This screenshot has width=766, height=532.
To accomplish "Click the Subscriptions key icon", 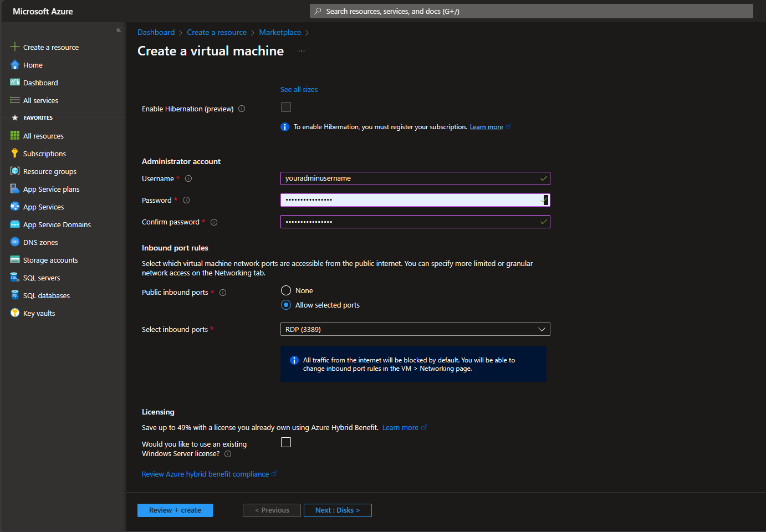I will tap(15, 154).
